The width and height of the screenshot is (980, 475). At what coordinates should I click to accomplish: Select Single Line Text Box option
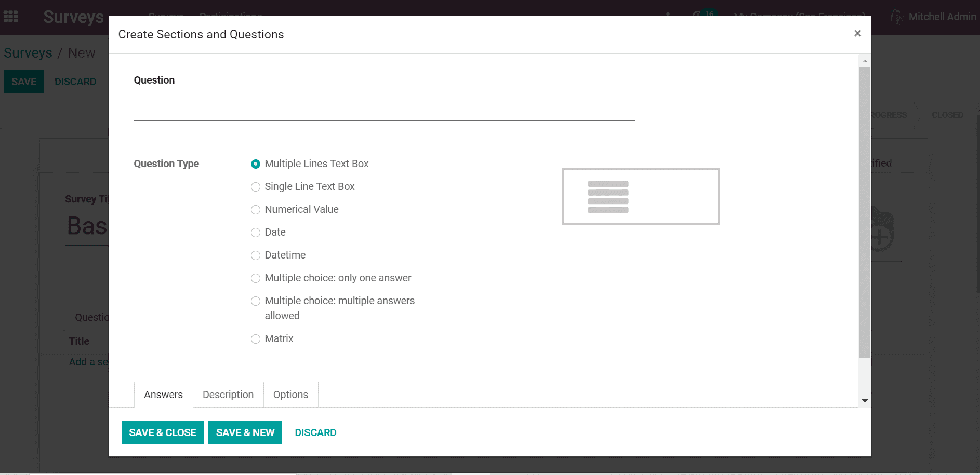pyautogui.click(x=256, y=187)
